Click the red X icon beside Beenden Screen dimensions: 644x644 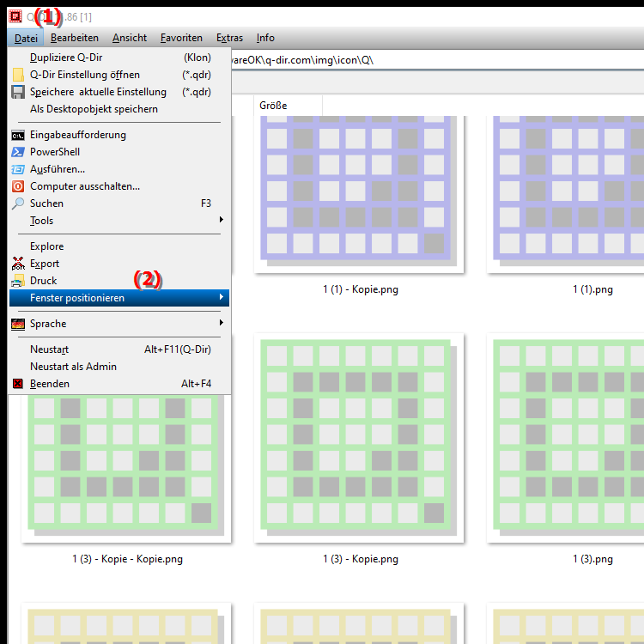pos(18,384)
